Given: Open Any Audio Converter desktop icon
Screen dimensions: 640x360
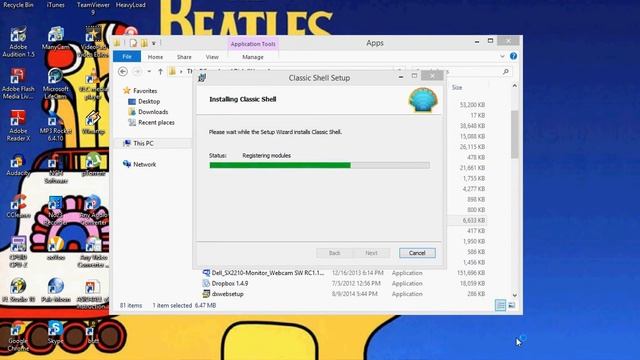Looking at the screenshot, I should tap(93, 210).
